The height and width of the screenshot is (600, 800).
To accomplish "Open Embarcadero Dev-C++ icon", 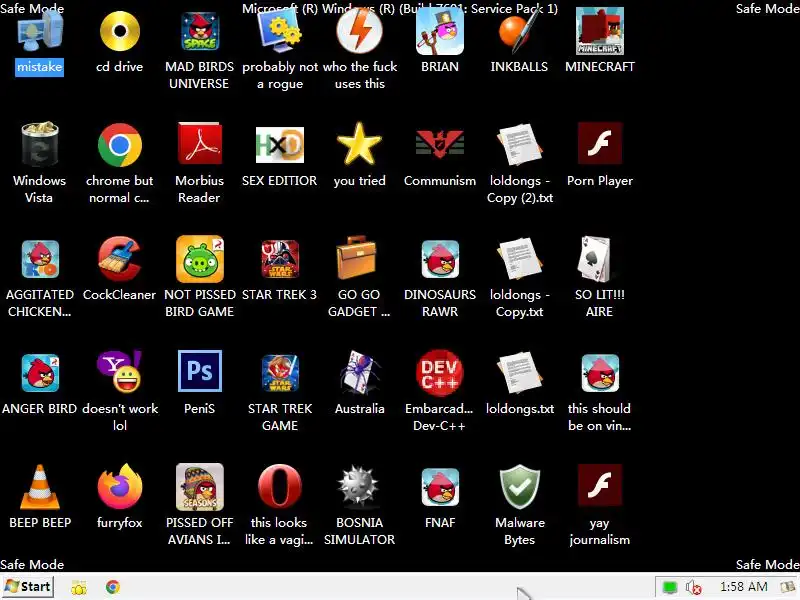I will [440, 372].
